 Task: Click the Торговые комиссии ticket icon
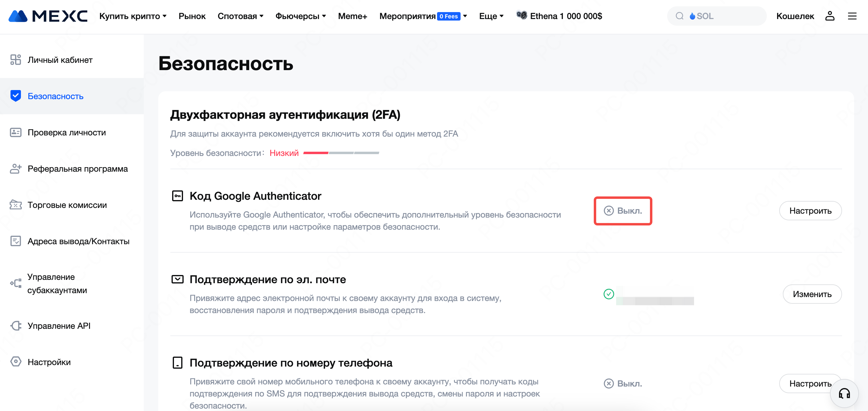(x=15, y=205)
